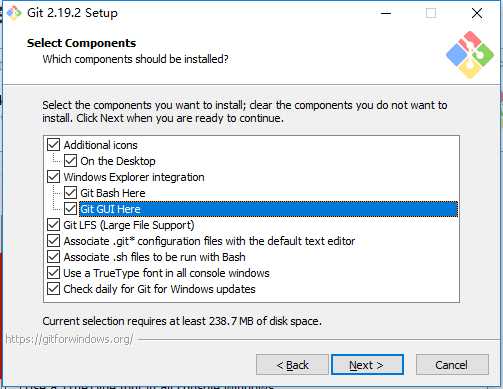Open the gitforwindows.org link
The height and width of the screenshot is (389, 503).
click(x=69, y=339)
